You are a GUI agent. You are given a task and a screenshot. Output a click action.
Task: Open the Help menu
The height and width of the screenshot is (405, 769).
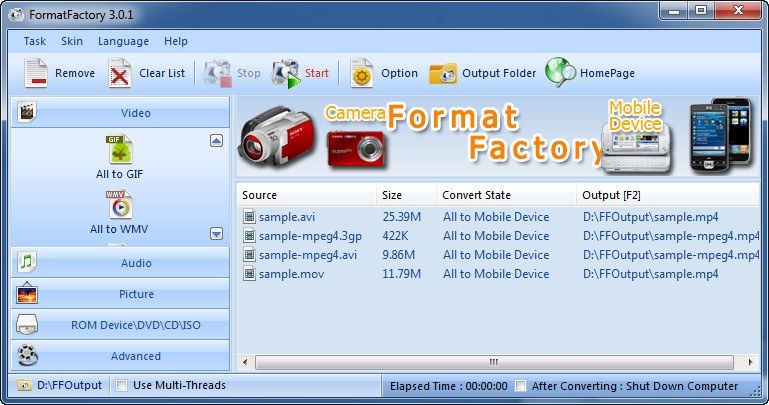click(x=176, y=41)
